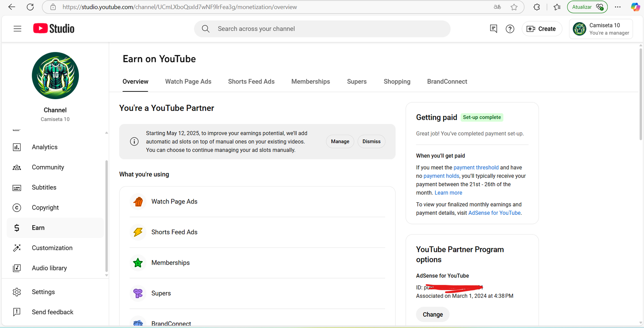Click the browser address bar URL
Image resolution: width=644 pixels, height=328 pixels.
(x=180, y=7)
